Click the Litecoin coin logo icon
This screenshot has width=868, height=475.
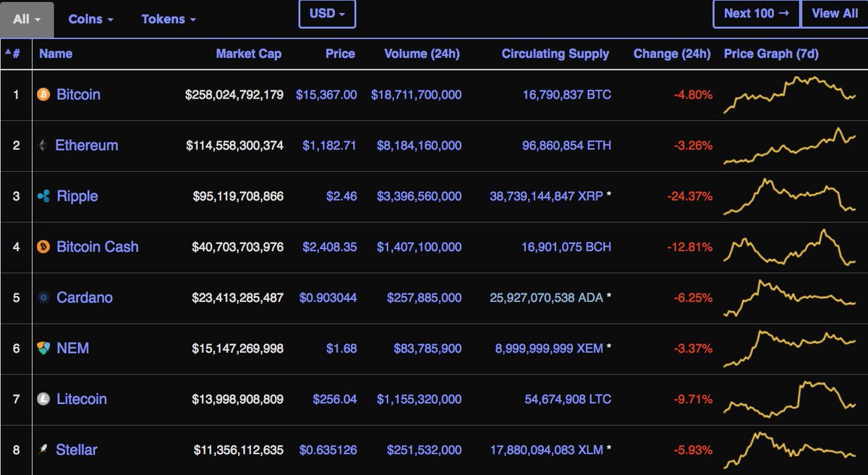pos(43,398)
